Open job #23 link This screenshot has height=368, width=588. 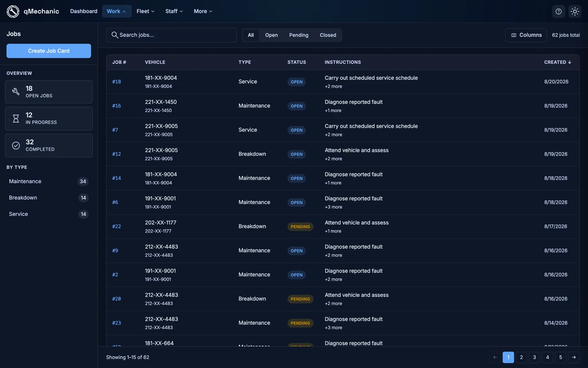116,323
